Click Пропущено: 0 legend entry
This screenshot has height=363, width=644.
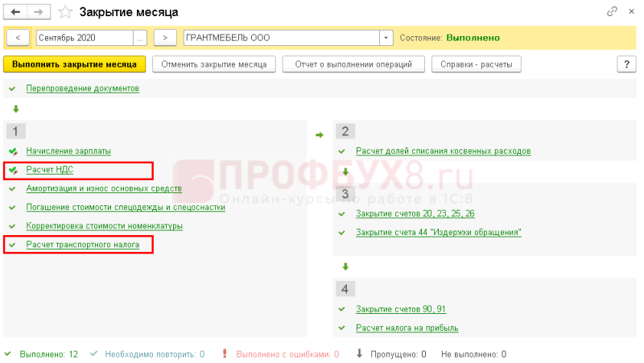(x=398, y=354)
